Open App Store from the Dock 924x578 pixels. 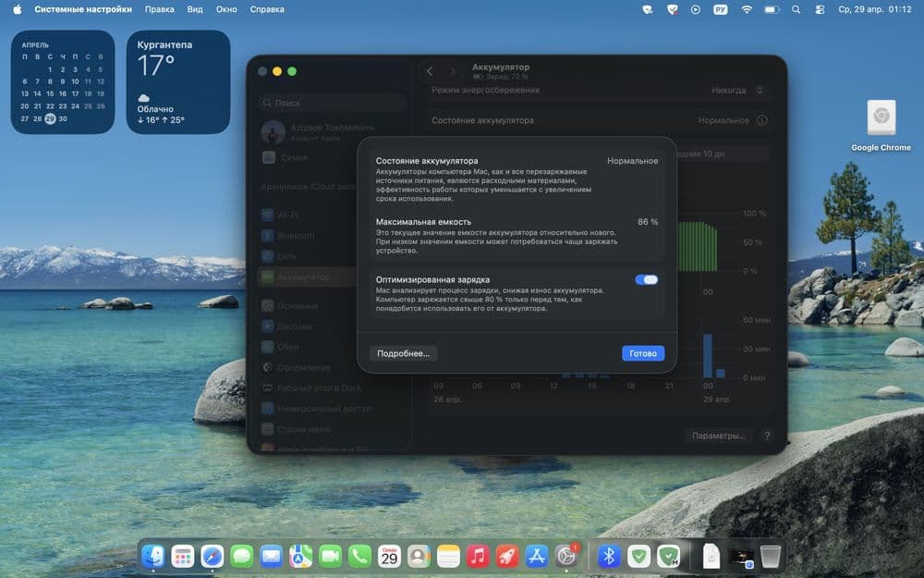click(536, 556)
